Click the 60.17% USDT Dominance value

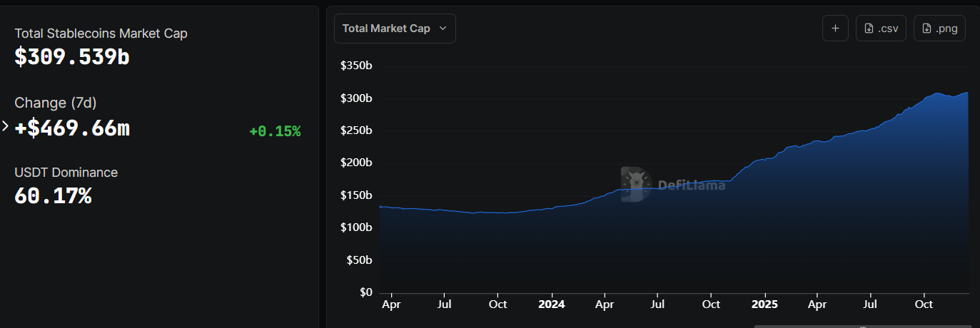click(53, 195)
